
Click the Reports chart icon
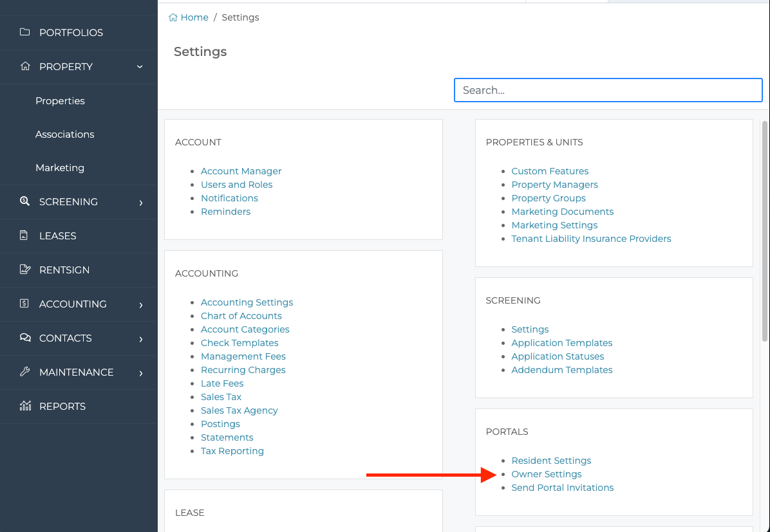[25, 406]
